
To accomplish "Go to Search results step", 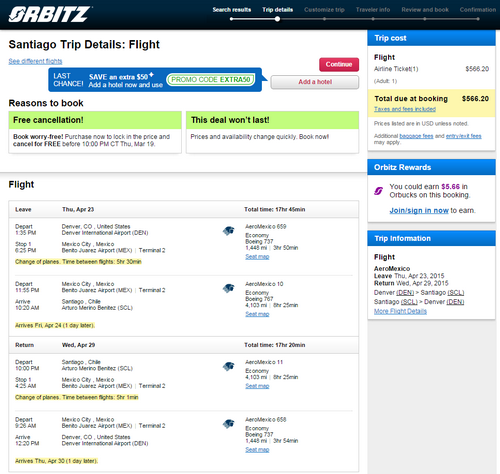I will 232,10.
